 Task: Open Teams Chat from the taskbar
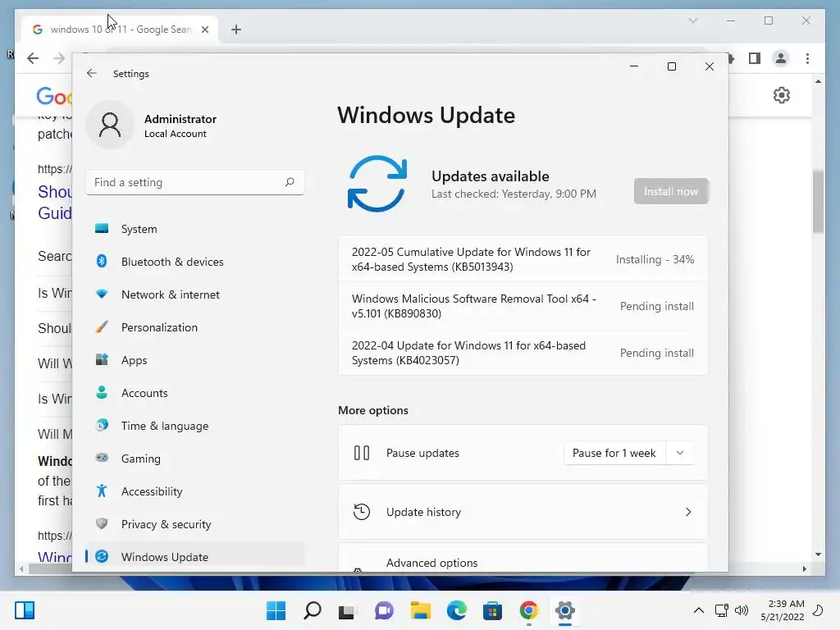(x=384, y=610)
